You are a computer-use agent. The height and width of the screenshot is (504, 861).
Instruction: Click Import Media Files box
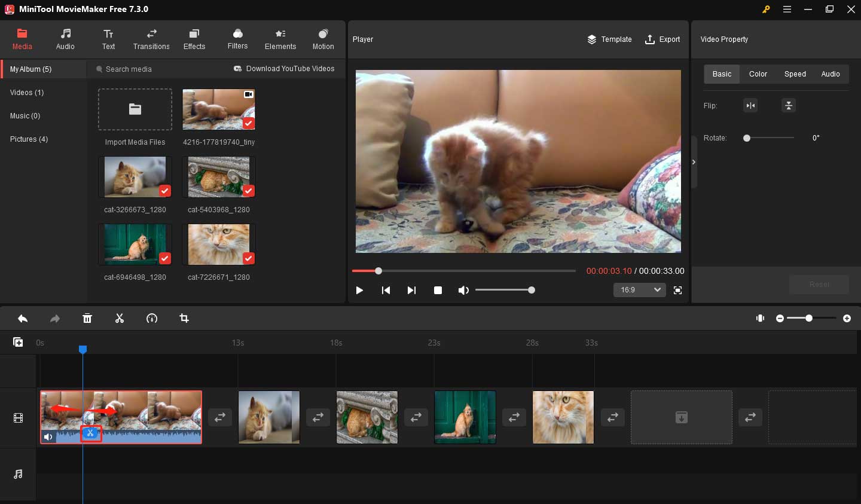click(135, 109)
